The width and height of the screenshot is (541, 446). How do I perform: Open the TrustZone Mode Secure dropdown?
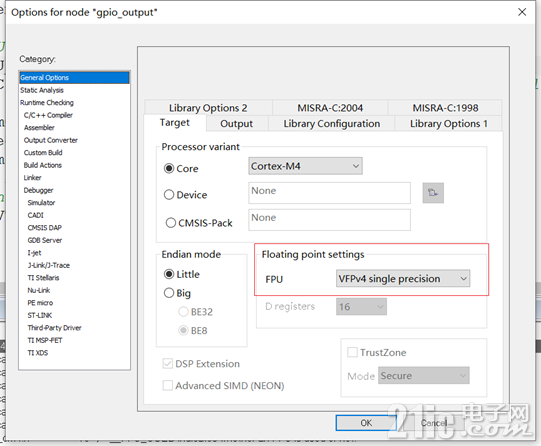pos(424,376)
